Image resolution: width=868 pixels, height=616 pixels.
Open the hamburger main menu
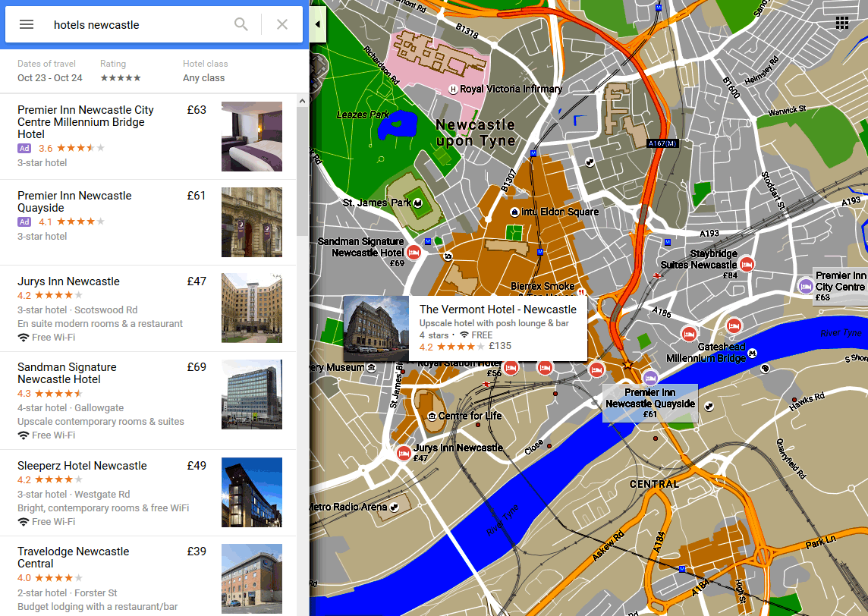(x=27, y=24)
